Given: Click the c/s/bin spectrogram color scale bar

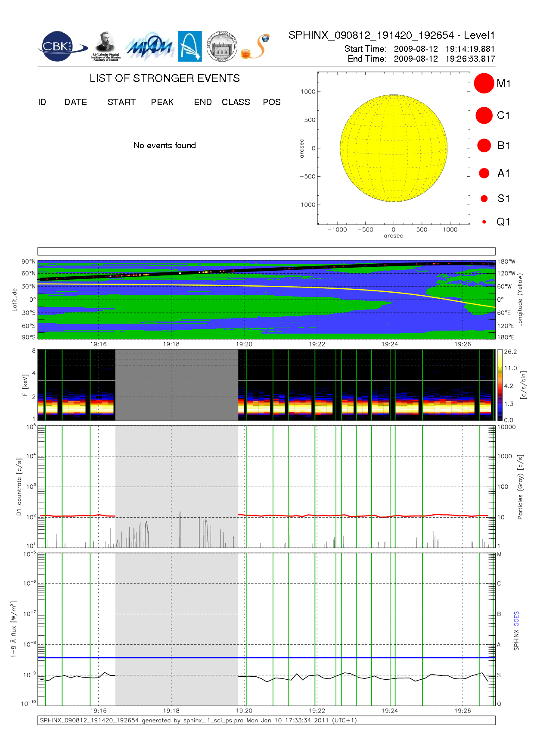Looking at the screenshot, I should tap(500, 385).
